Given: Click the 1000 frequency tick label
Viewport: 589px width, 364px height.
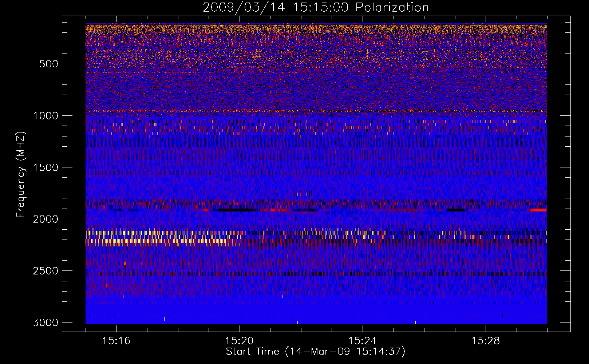Looking at the screenshot, I should click(46, 116).
